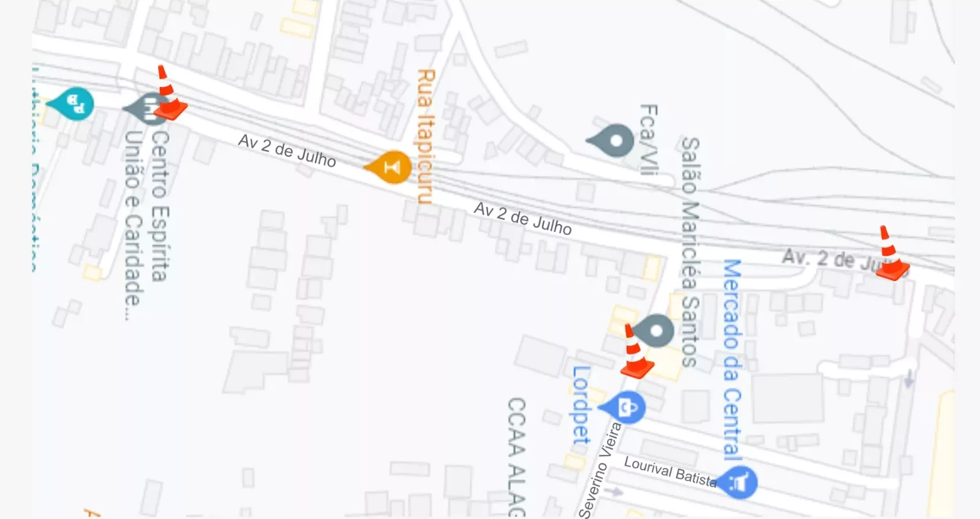Click the Lourival Batista street name
This screenshot has height=519, width=980.
click(x=670, y=472)
